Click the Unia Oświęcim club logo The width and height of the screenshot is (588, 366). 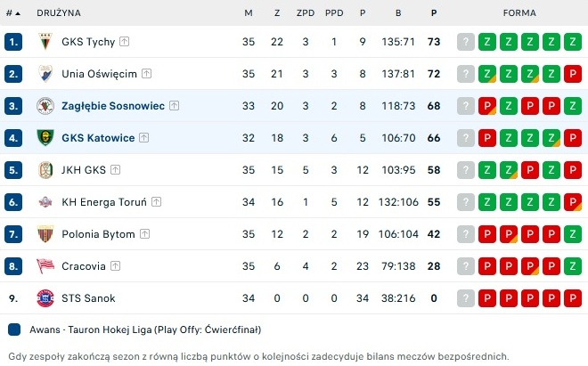tap(45, 74)
